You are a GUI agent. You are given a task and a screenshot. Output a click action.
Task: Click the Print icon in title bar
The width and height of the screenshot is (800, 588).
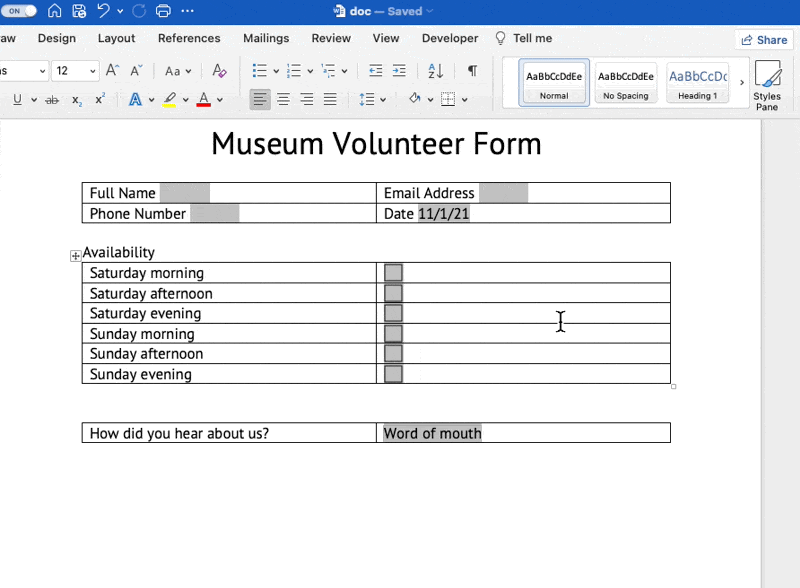(163, 11)
